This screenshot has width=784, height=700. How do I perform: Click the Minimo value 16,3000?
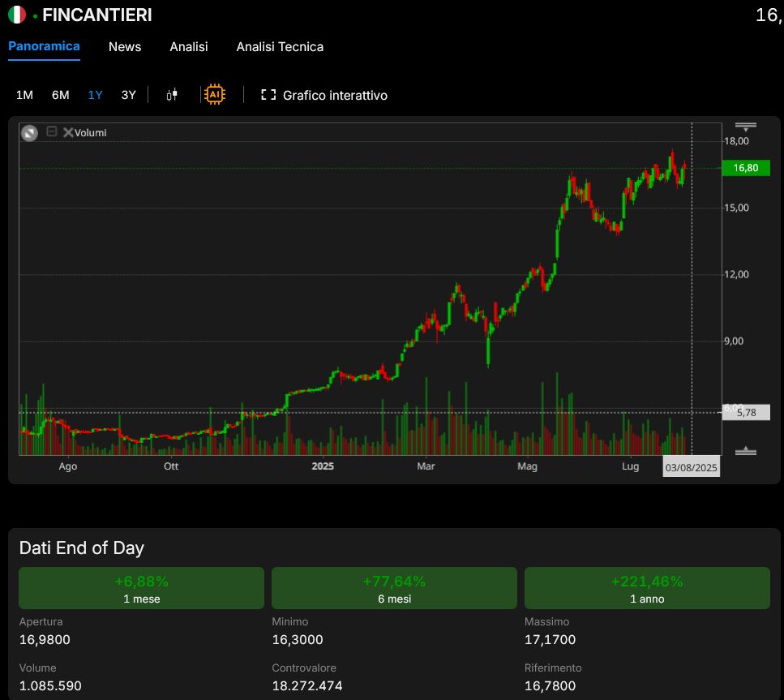tap(298, 639)
